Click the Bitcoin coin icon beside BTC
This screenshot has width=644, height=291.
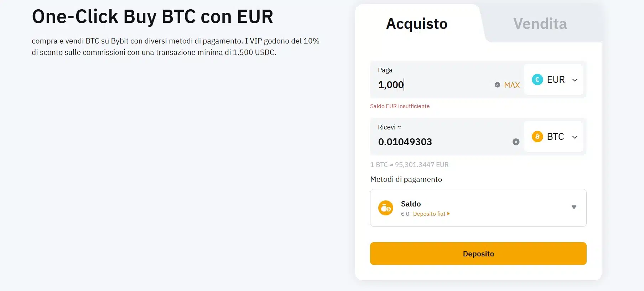537,137
